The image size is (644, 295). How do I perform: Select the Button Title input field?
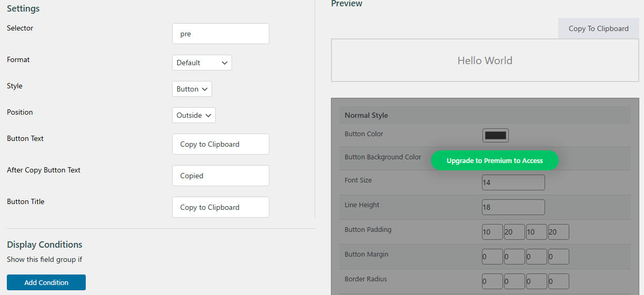[x=220, y=207]
